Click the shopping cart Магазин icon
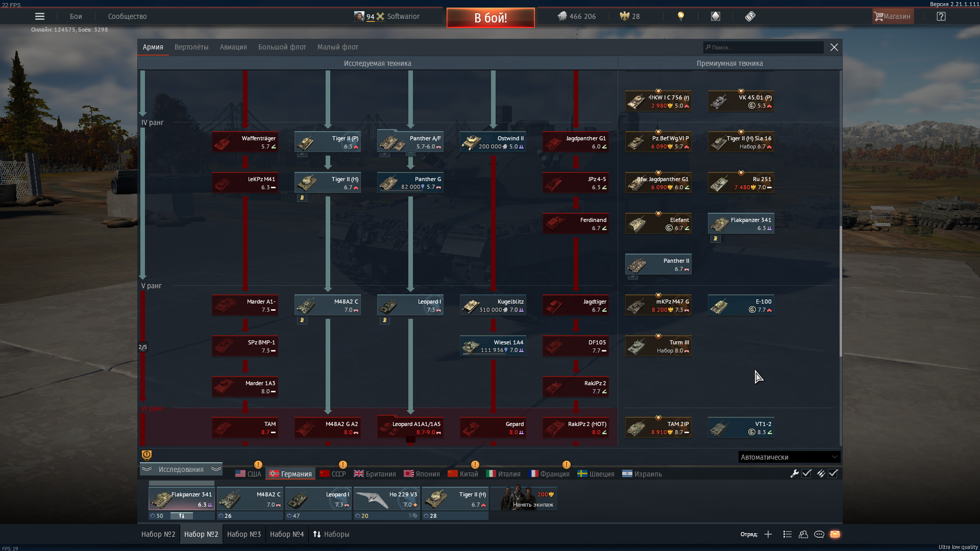The image size is (980, 551). pos(878,16)
